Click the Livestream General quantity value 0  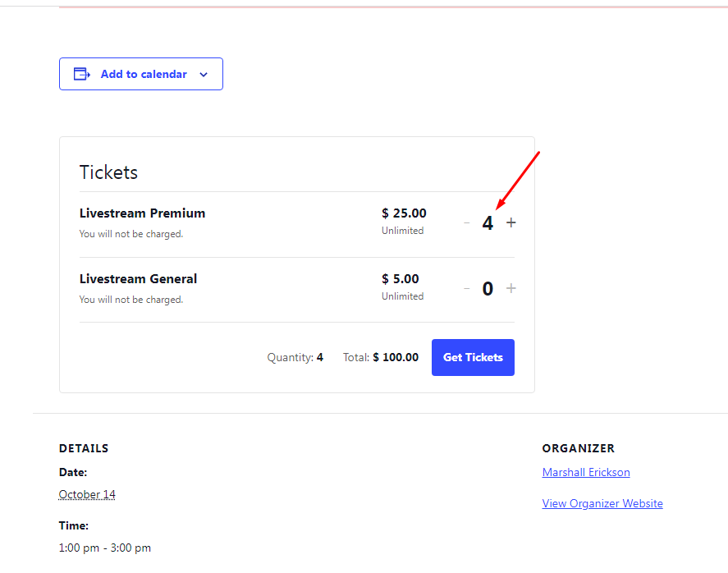pos(488,289)
